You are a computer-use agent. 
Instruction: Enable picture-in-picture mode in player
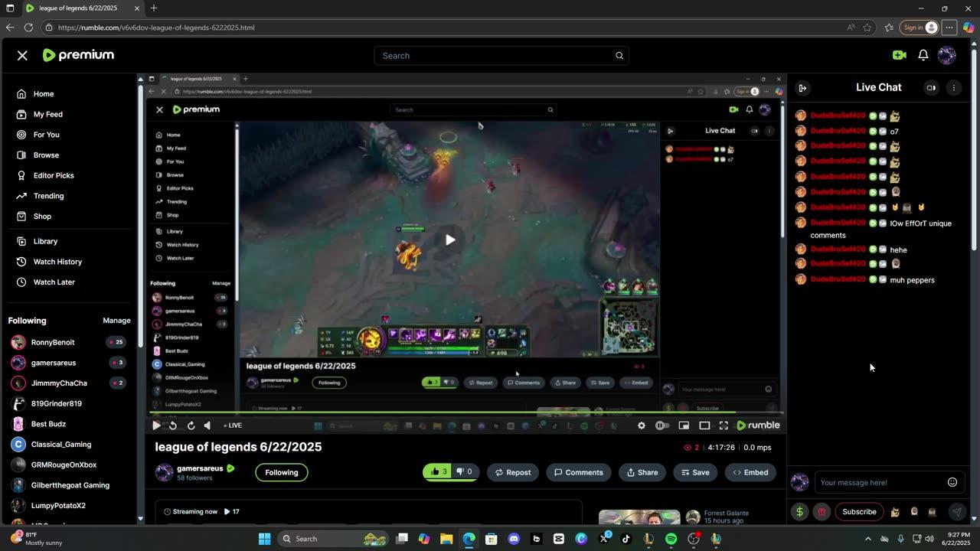pos(684,425)
